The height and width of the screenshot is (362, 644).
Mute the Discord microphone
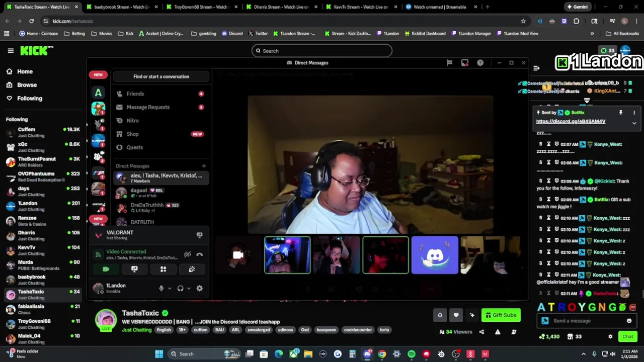[161, 288]
